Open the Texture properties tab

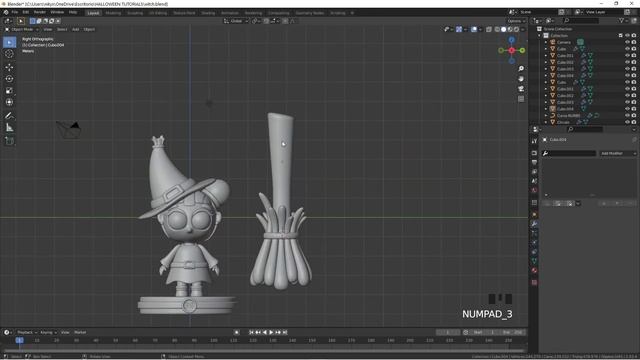534,282
